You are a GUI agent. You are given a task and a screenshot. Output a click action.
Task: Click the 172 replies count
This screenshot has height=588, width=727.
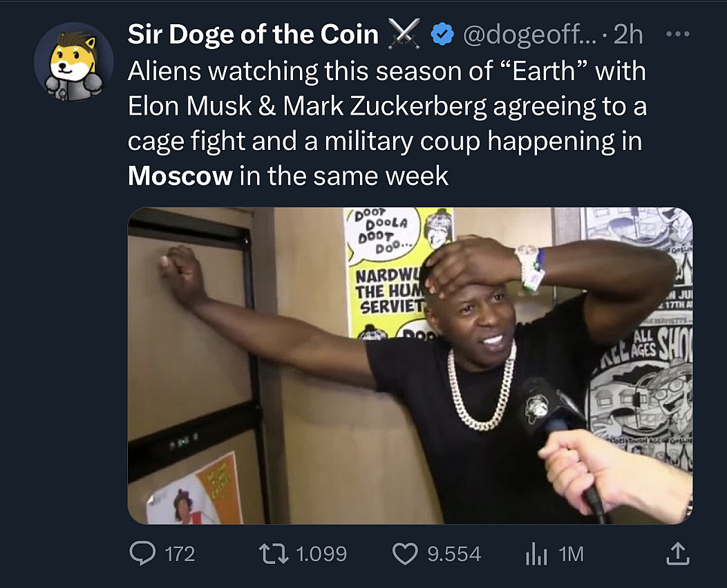(x=180, y=553)
